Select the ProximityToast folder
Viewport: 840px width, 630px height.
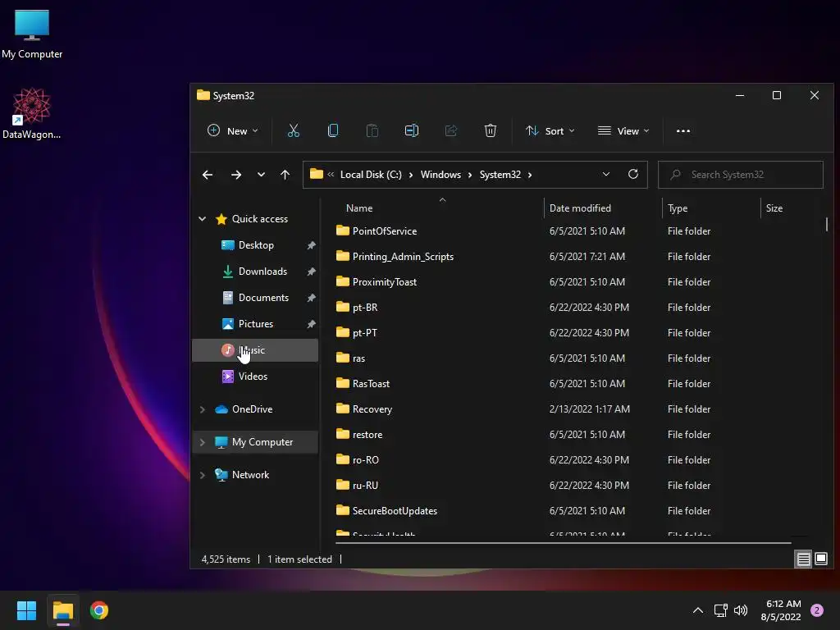pos(384,282)
